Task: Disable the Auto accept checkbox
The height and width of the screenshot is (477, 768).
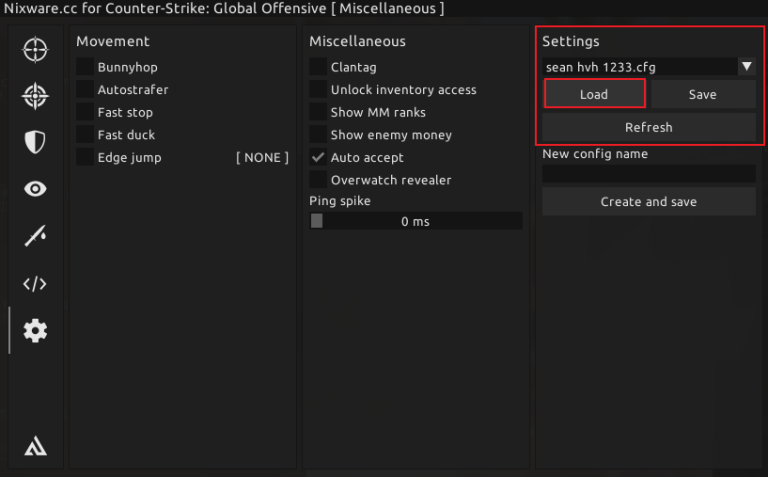Action: pyautogui.click(x=318, y=157)
